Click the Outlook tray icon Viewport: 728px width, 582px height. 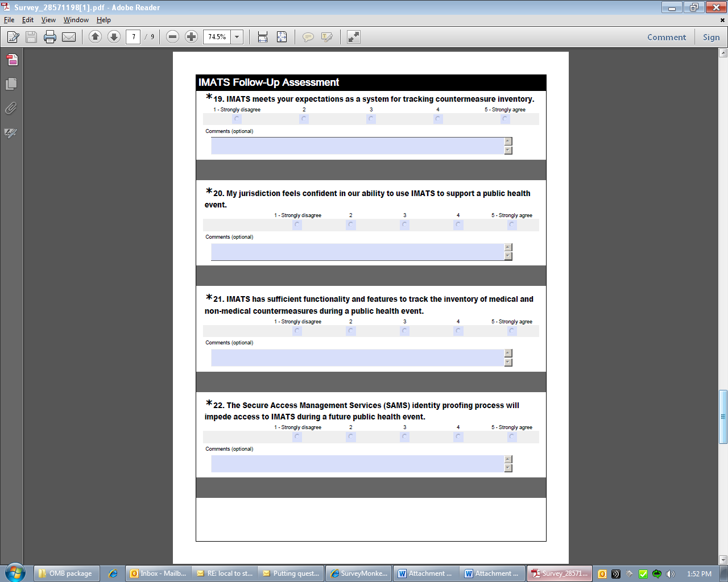602,573
